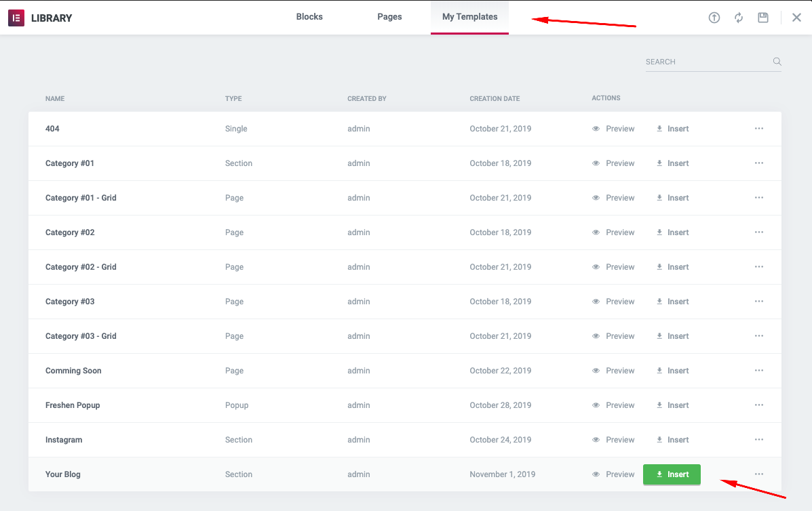812x511 pixels.
Task: Click the template search field
Action: tap(705, 62)
